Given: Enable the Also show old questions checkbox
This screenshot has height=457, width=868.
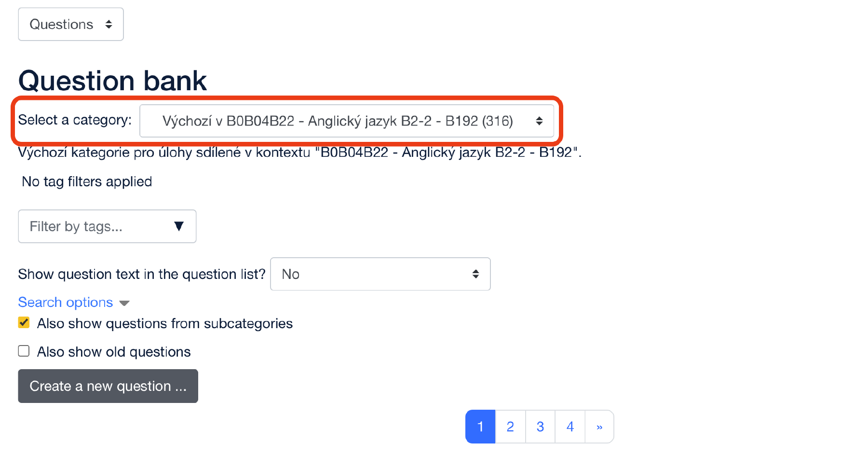Looking at the screenshot, I should pos(24,351).
